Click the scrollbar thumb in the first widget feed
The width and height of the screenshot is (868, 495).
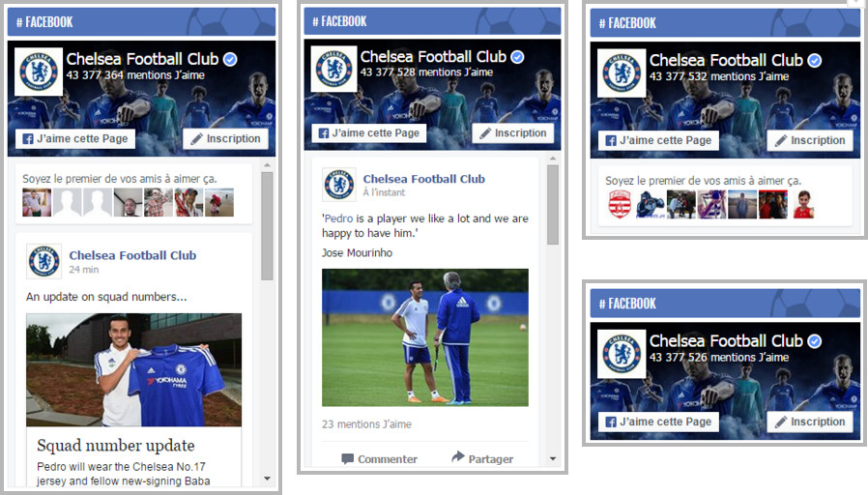pos(268,226)
